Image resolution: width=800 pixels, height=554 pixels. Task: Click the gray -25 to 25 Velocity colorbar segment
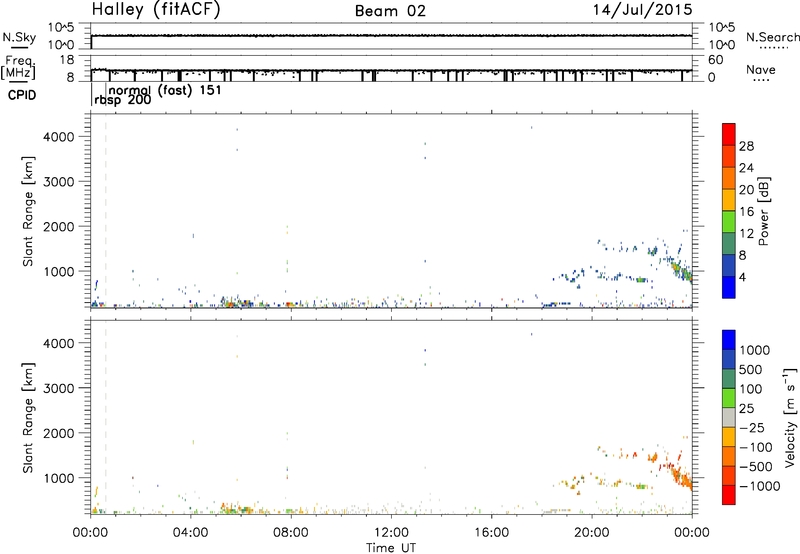(x=729, y=418)
